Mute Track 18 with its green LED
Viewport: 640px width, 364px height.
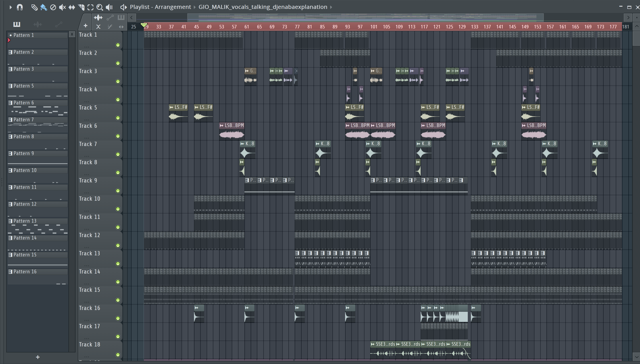click(118, 355)
